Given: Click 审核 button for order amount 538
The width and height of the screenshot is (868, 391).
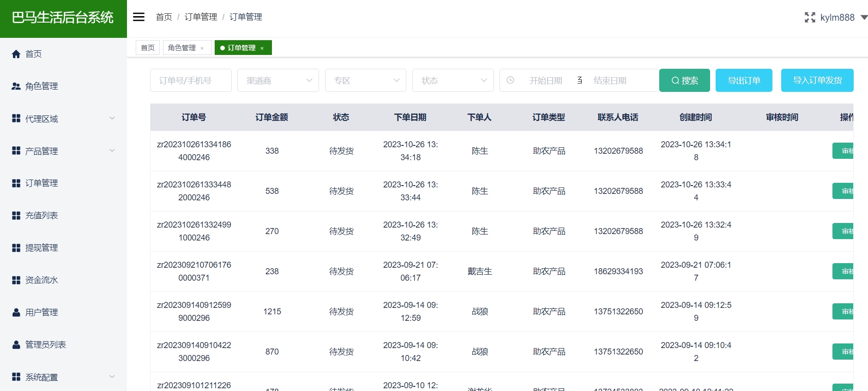Looking at the screenshot, I should 843,191.
